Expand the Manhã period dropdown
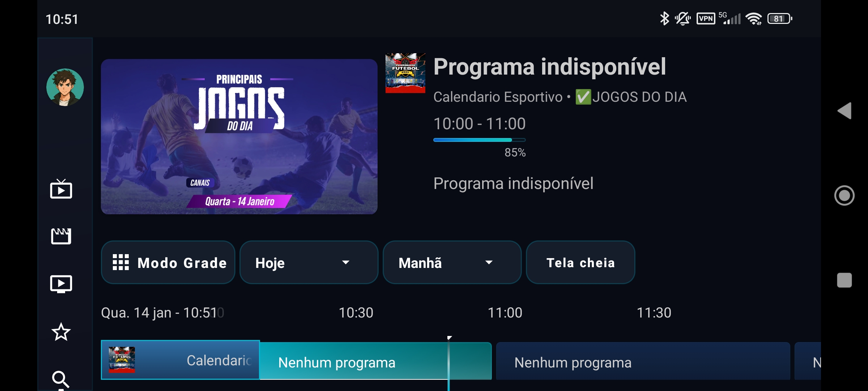Screen dimensions: 868x391 [452, 262]
